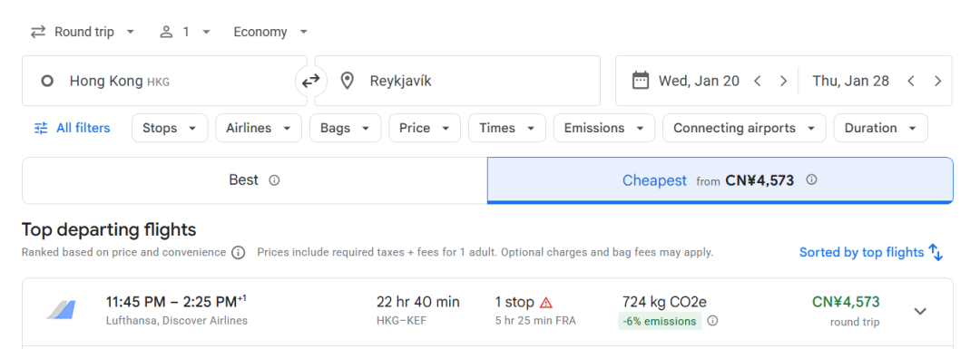980x349 pixels.
Task: Click the 11:45 PM – 2:25 PM flight time
Action: (x=176, y=302)
